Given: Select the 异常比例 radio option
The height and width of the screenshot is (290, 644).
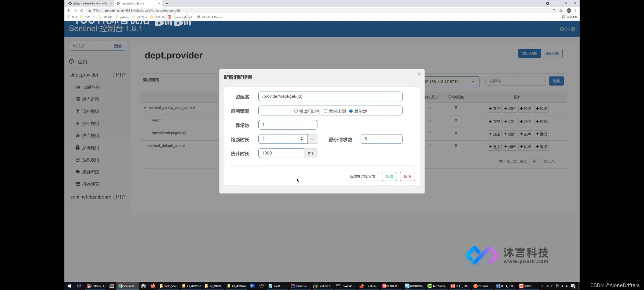Looking at the screenshot, I should 325,111.
